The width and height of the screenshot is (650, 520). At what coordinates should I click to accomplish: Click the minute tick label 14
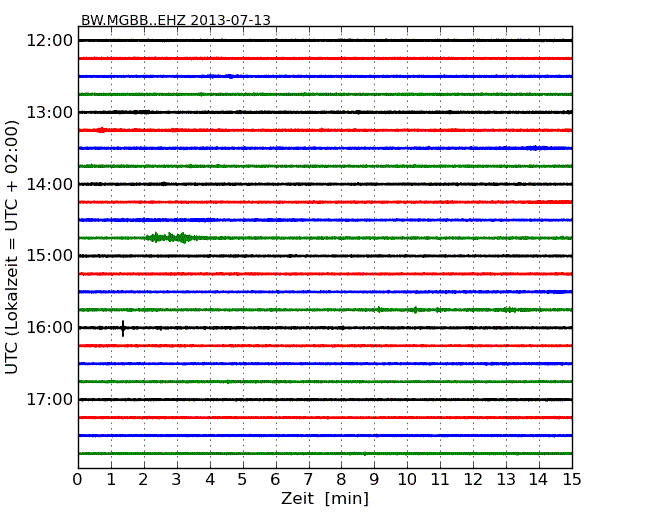538,479
